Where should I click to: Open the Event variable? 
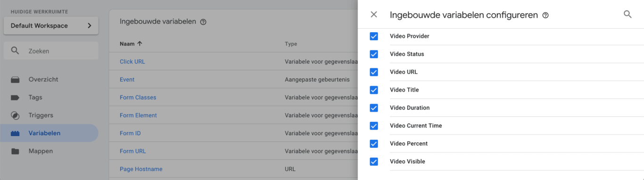tap(127, 79)
